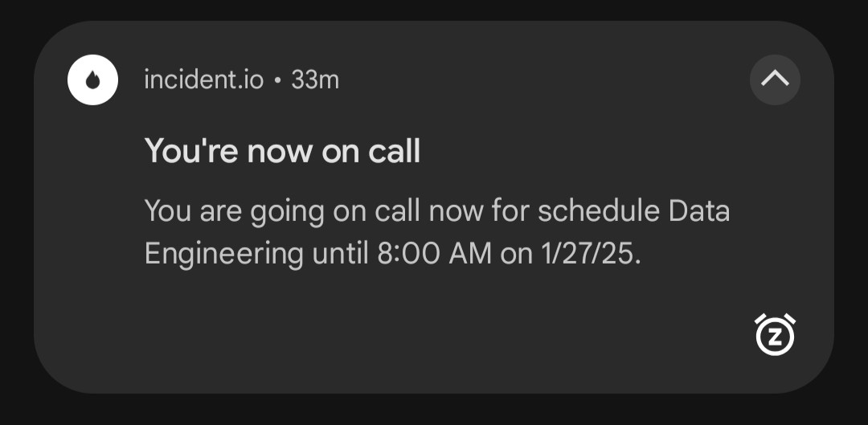Open the "You're now on call" notification title
The height and width of the screenshot is (425, 868).
pyautogui.click(x=282, y=150)
